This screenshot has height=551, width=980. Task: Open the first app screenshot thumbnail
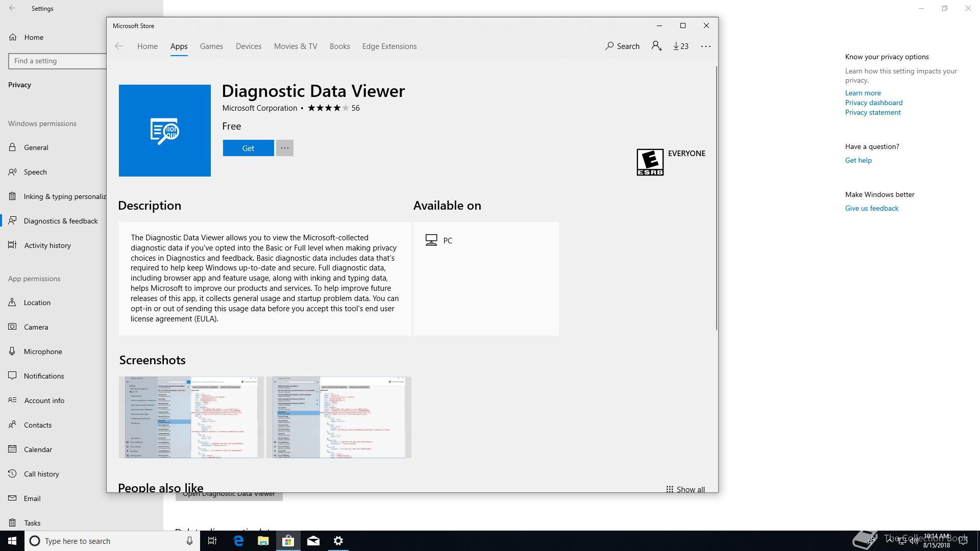coord(191,417)
